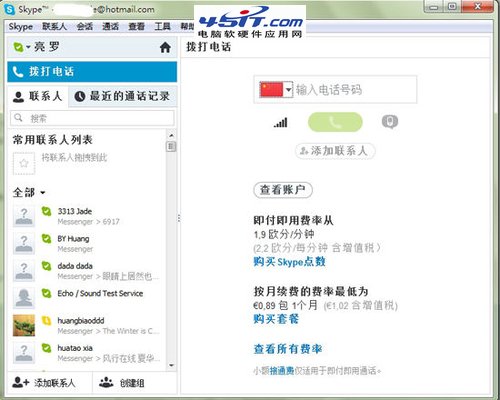Click the signal strength bars icon
500x400 pixels.
coord(281,123)
